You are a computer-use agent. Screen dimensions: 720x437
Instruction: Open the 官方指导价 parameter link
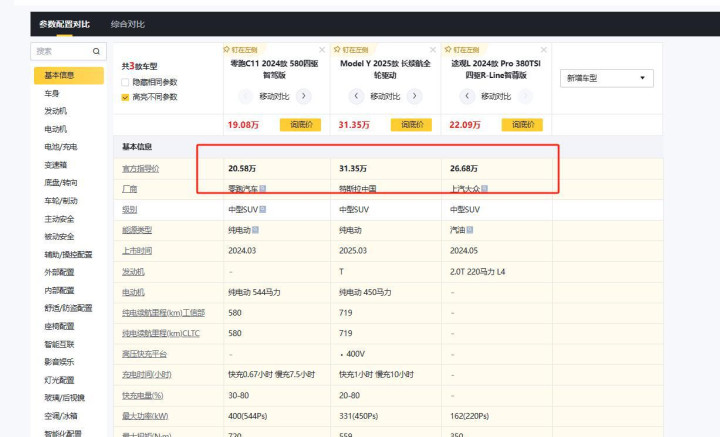140,169
